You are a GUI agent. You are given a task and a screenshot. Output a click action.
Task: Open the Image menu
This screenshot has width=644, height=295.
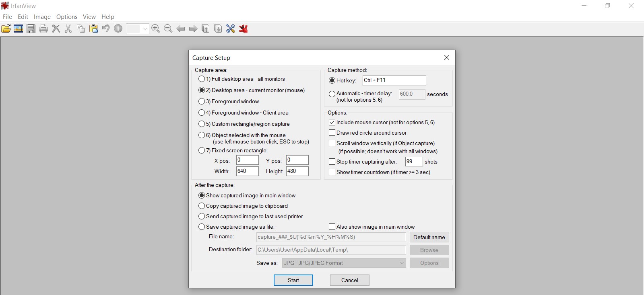click(42, 16)
